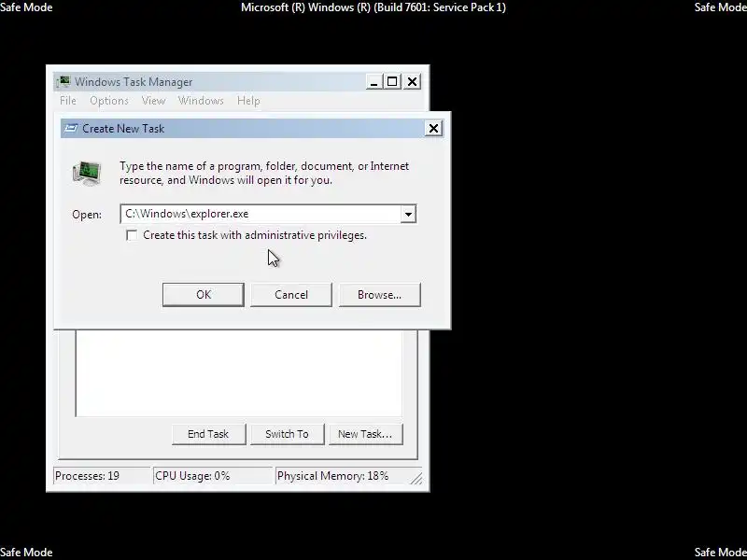Click End Task button in Task Manager
The height and width of the screenshot is (560, 747).
[x=208, y=434]
